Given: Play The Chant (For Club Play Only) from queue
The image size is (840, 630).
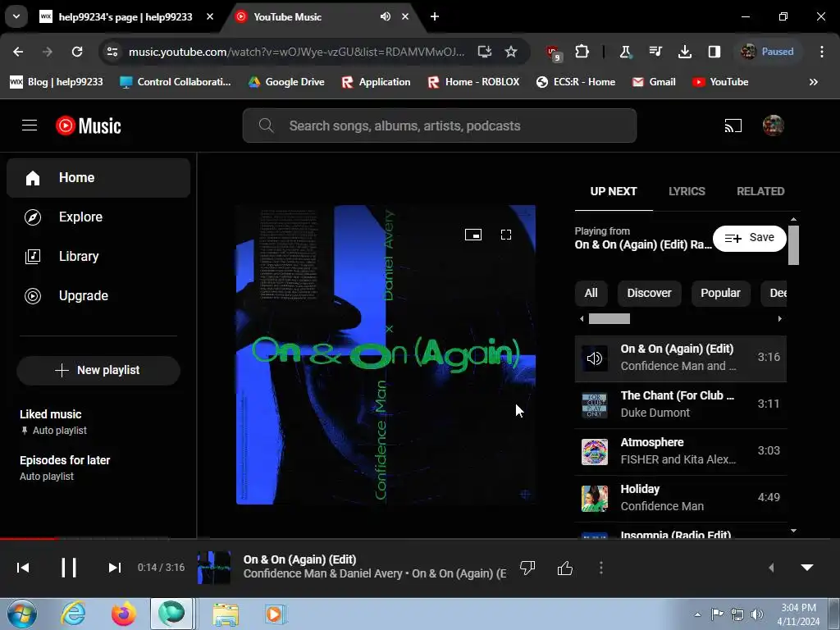Looking at the screenshot, I should tap(680, 404).
